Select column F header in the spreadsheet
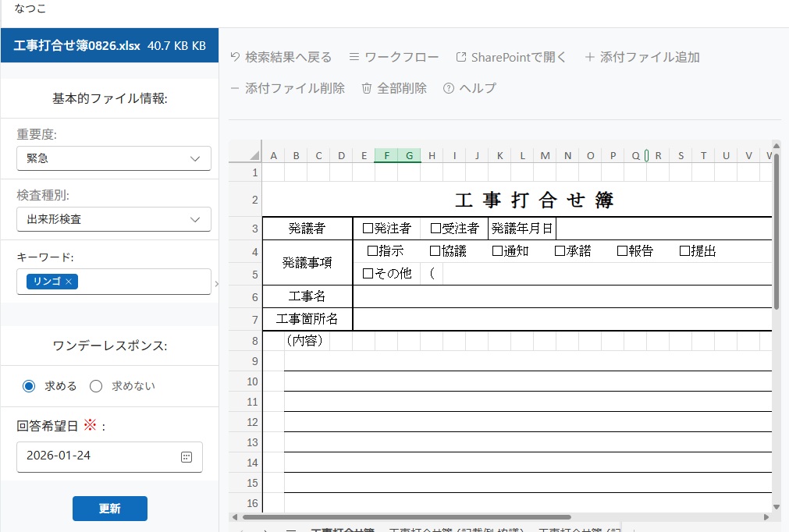This screenshot has width=789, height=532. [x=386, y=156]
